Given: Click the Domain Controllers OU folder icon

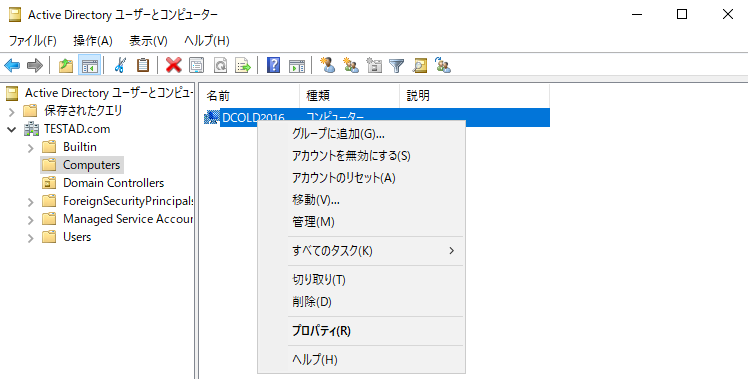Looking at the screenshot, I should point(49,183).
